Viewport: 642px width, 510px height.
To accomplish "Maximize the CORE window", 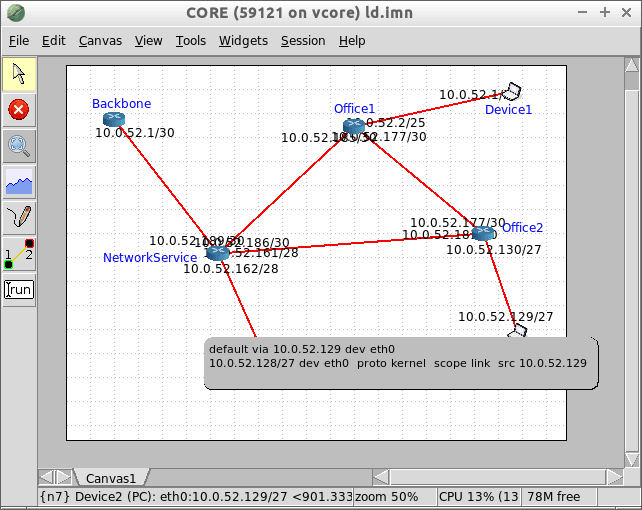I will click(x=605, y=13).
